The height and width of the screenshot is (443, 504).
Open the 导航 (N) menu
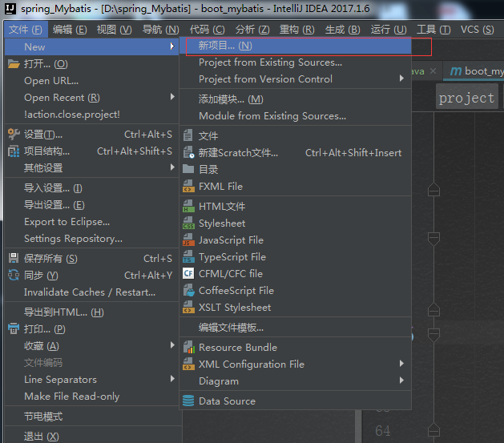point(161,30)
